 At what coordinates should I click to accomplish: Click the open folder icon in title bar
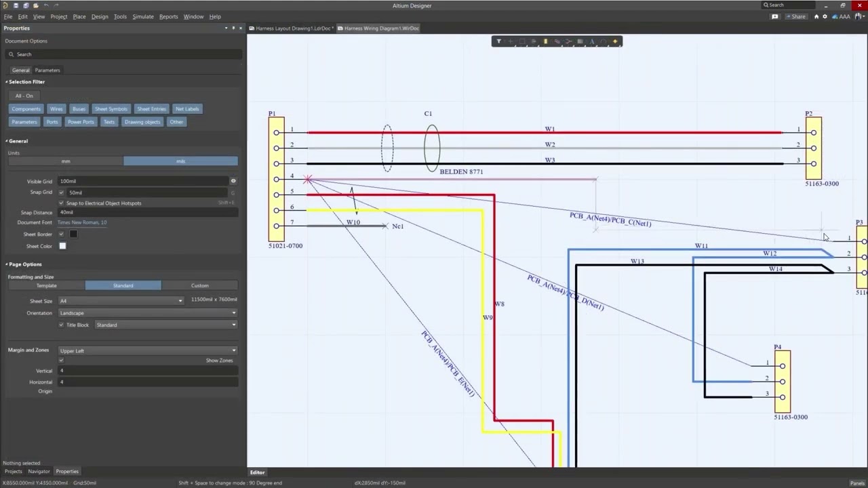point(36,5)
